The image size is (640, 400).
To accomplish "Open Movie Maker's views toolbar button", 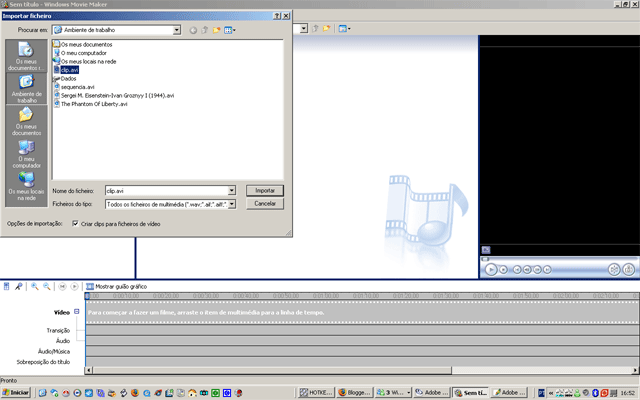I will [344, 29].
